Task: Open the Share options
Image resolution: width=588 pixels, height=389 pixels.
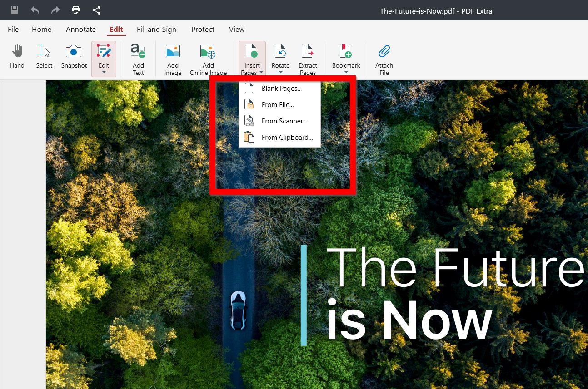Action: pos(96,10)
